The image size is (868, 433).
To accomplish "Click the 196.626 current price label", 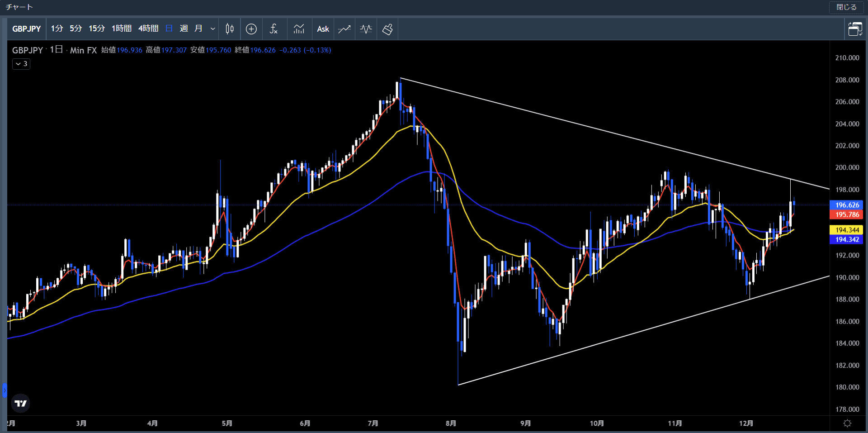I will click(847, 205).
